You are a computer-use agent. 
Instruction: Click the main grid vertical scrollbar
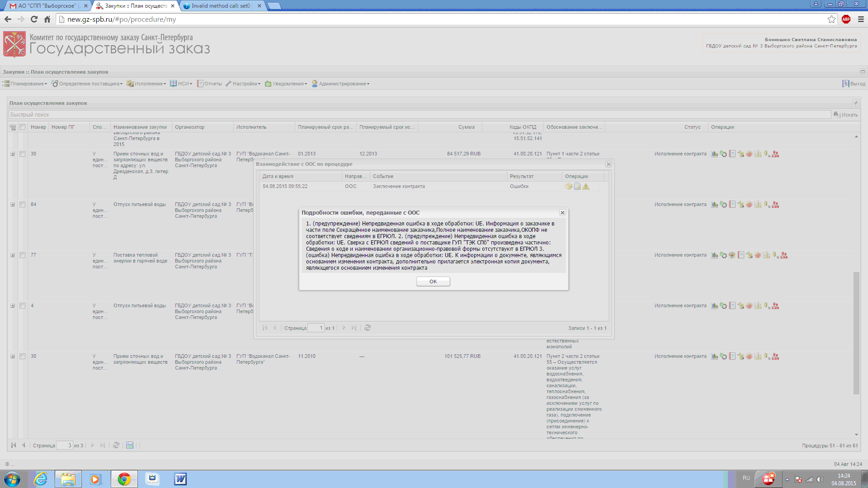coord(856,333)
